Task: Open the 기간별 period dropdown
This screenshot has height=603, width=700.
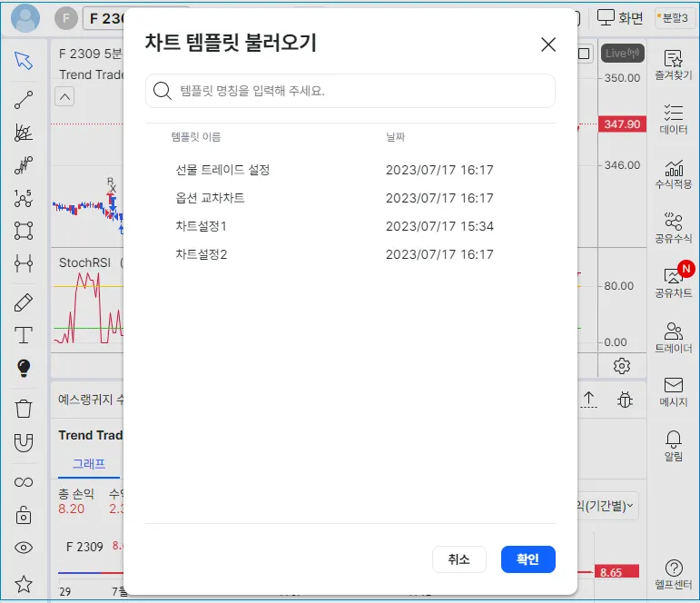Action: tap(607, 506)
